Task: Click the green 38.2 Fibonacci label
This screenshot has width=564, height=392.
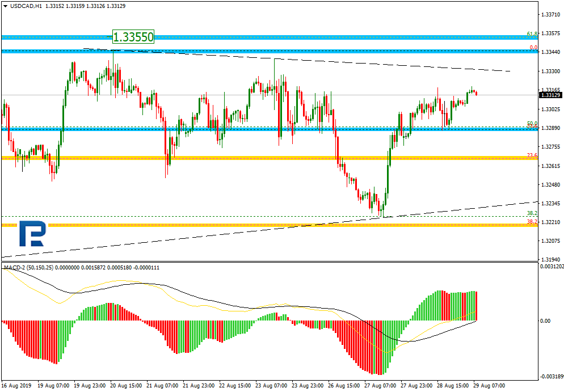Action: [x=532, y=213]
